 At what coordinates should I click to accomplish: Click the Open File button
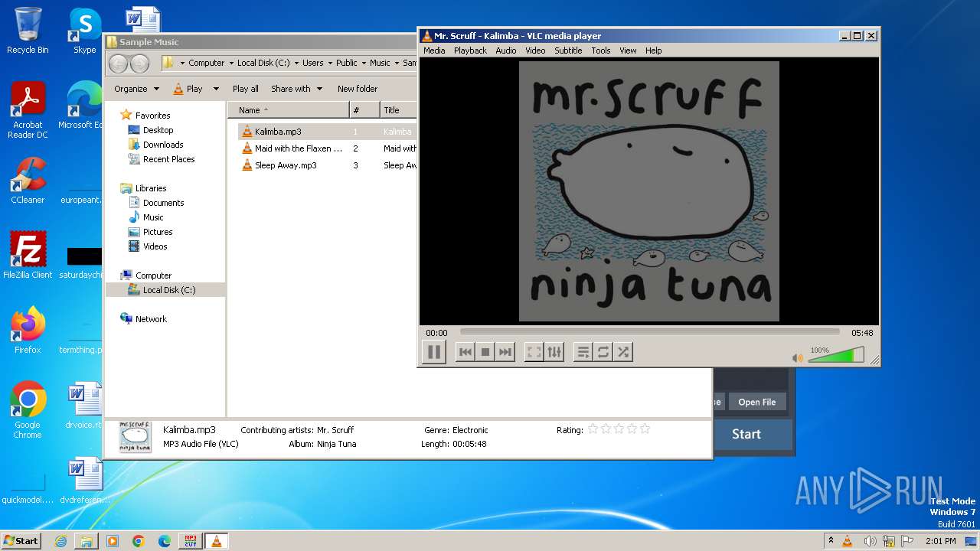click(x=756, y=403)
